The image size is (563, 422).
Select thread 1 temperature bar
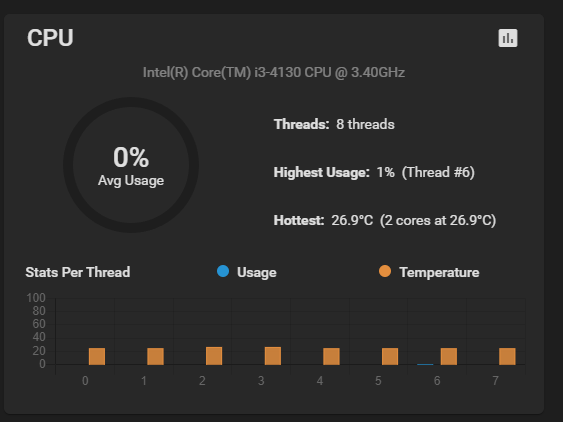pos(155,356)
